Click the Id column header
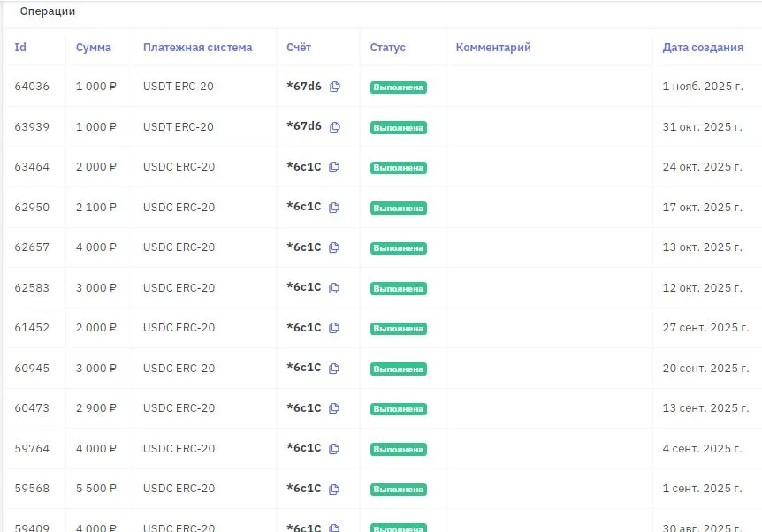 20,48
